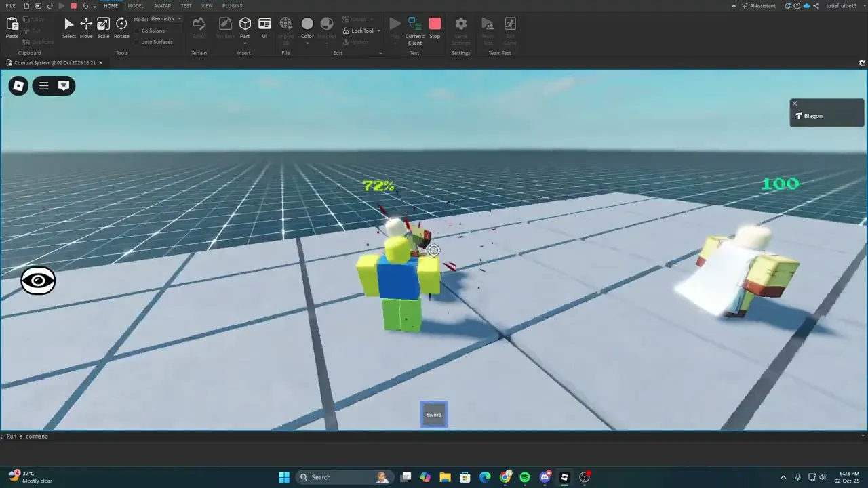868x488 pixels.
Task: Stop the running playtest
Action: [435, 28]
